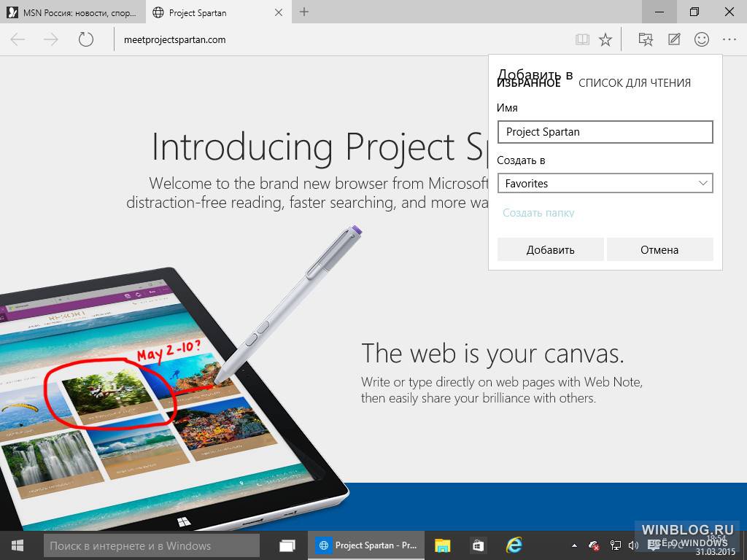Click the volume speaker tray icon

click(x=633, y=545)
